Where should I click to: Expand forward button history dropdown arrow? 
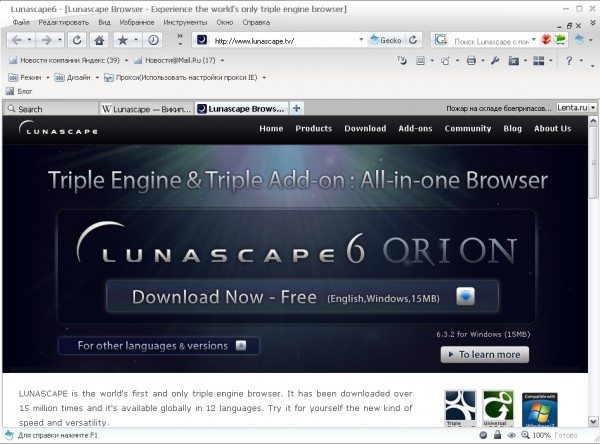coord(60,40)
